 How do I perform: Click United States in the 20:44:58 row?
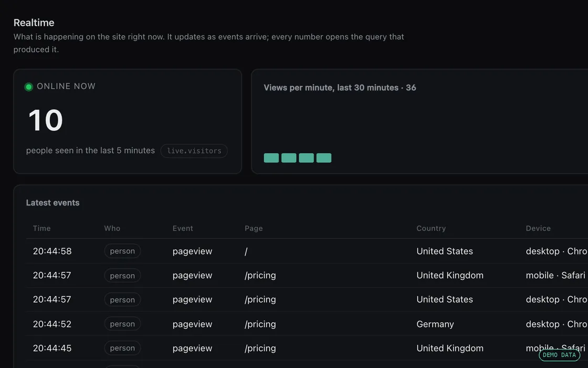click(x=444, y=251)
